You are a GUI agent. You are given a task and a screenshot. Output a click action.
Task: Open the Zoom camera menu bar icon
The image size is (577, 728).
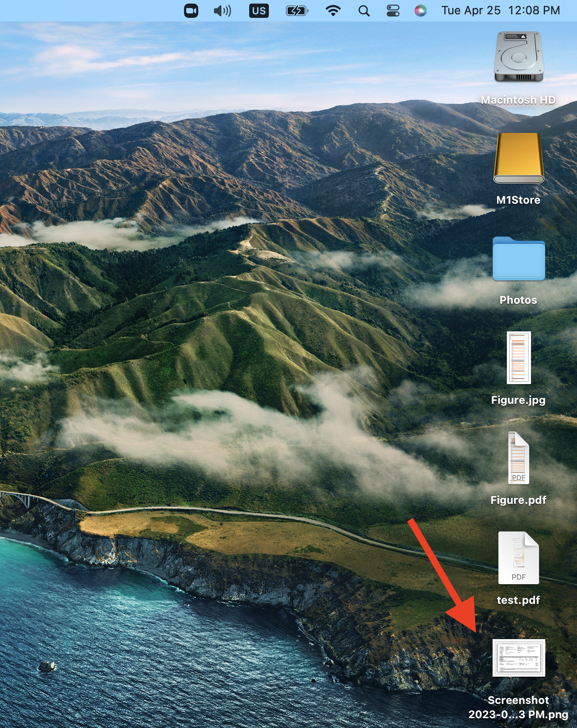click(191, 10)
